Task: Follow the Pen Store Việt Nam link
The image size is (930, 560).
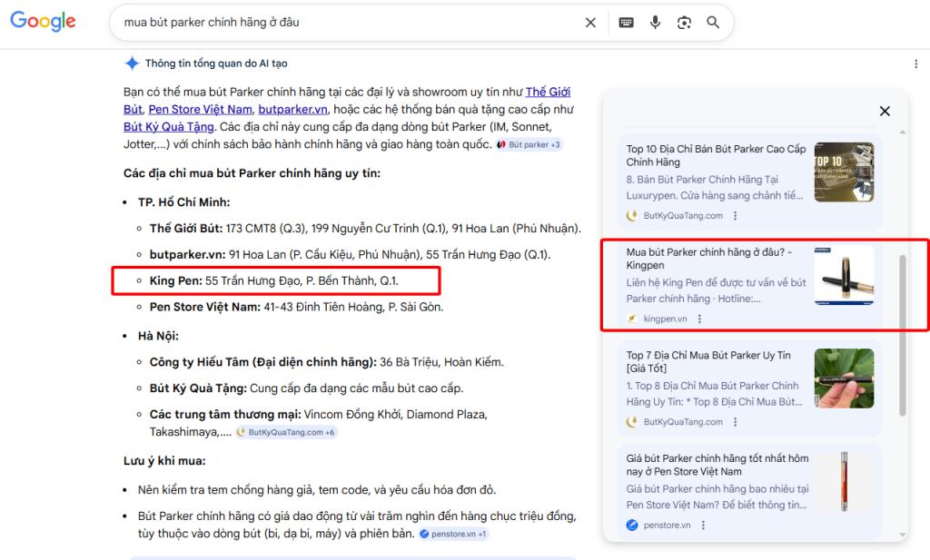Action: [200, 110]
